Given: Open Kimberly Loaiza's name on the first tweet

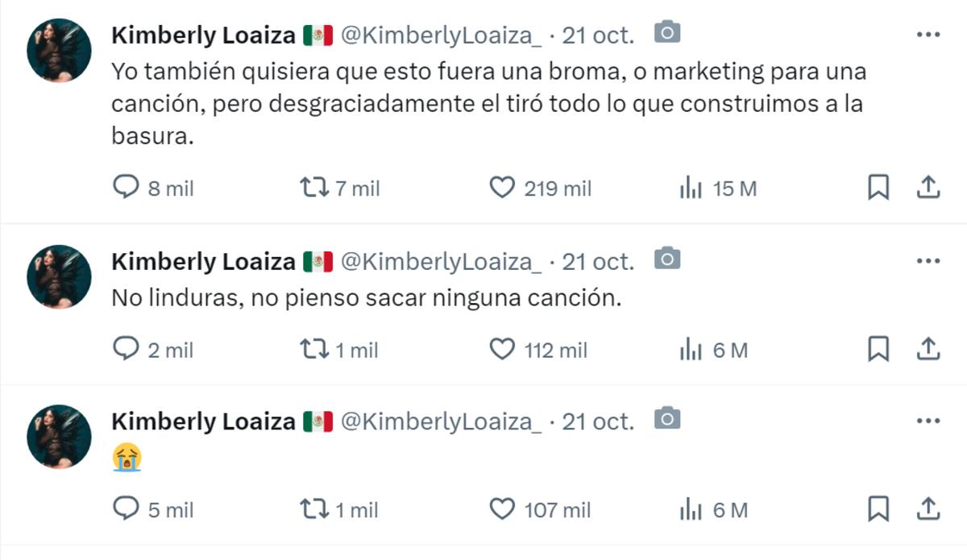Looking at the screenshot, I should [203, 35].
